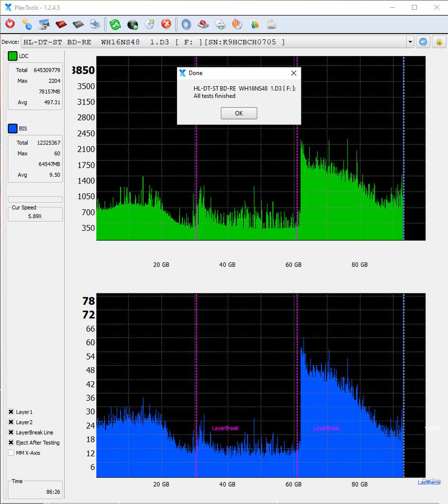The width and height of the screenshot is (448, 504).
Task: Click the gray HTML export icon
Action: click(78, 24)
